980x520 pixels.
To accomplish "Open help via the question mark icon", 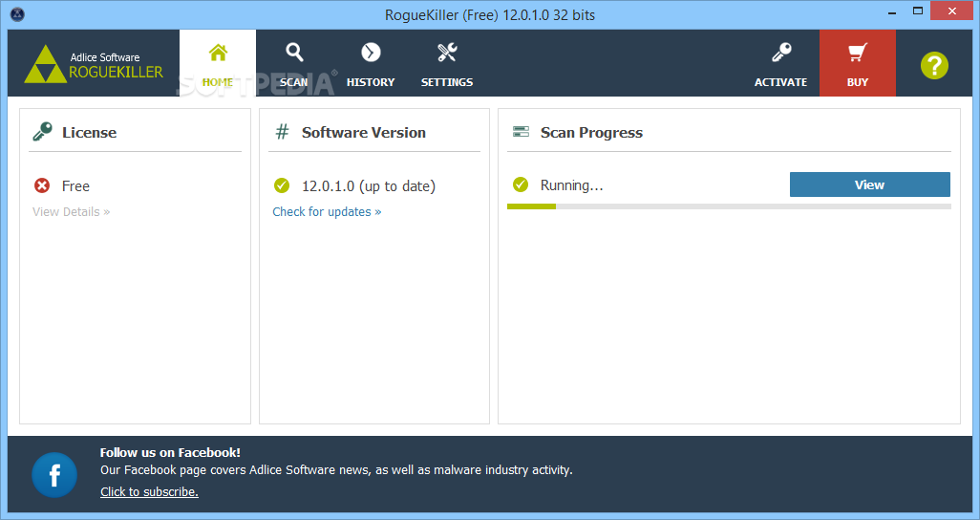I will 934,65.
